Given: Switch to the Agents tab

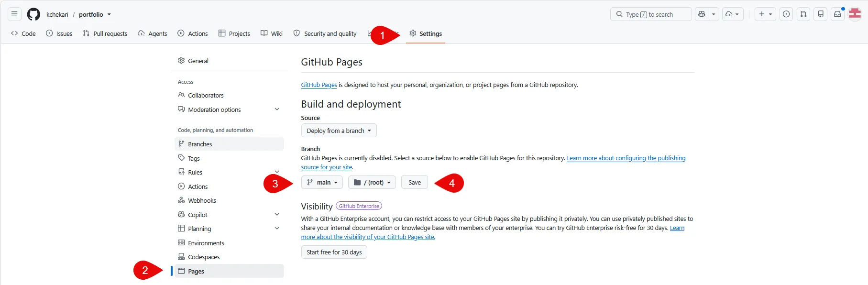Looking at the screenshot, I should pos(153,33).
